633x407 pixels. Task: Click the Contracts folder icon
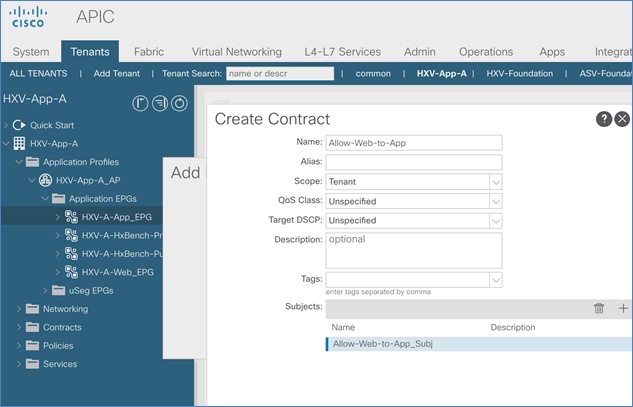(32, 327)
